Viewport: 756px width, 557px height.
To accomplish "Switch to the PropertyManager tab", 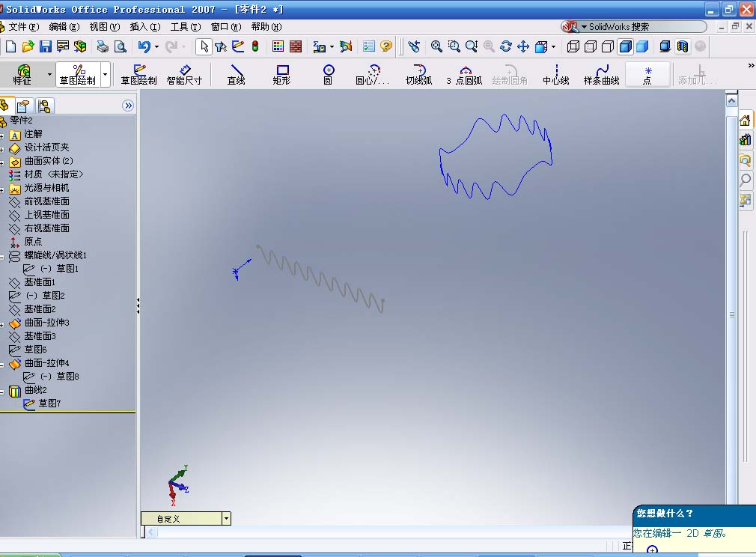I will tap(23, 106).
